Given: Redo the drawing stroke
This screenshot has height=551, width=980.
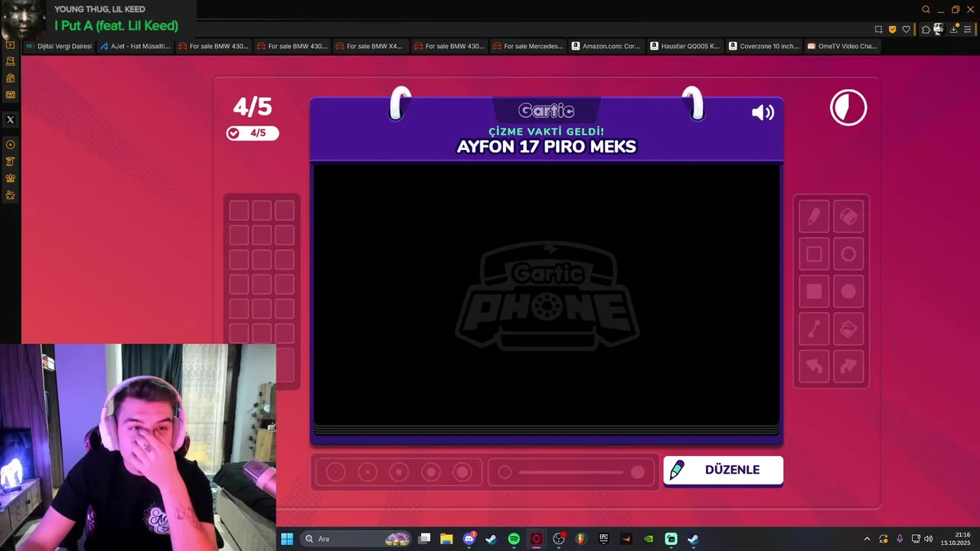Looking at the screenshot, I should pyautogui.click(x=848, y=367).
